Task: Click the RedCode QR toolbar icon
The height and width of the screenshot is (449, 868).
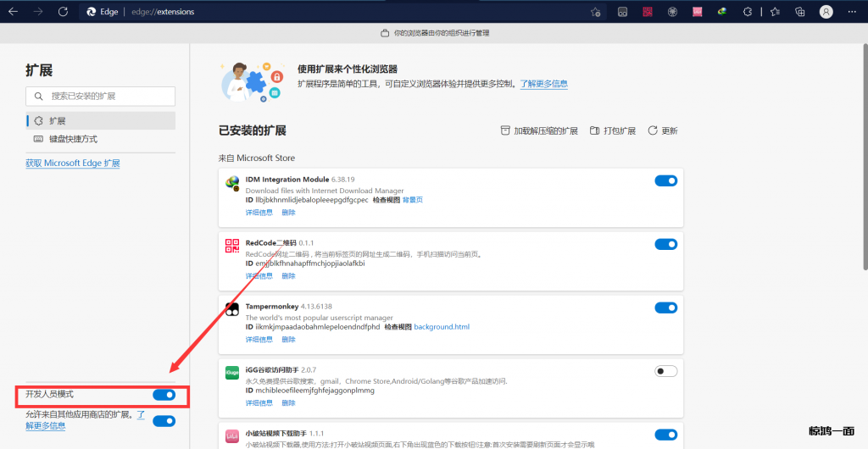Action: tap(647, 12)
